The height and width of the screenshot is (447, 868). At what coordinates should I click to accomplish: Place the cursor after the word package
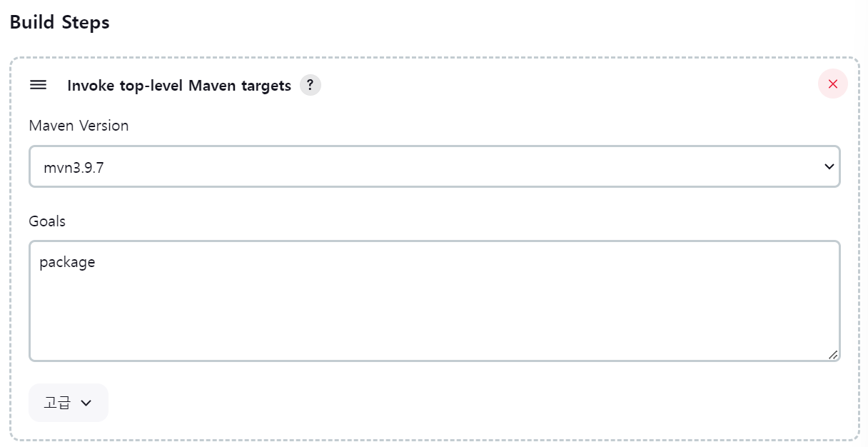[x=96, y=262]
